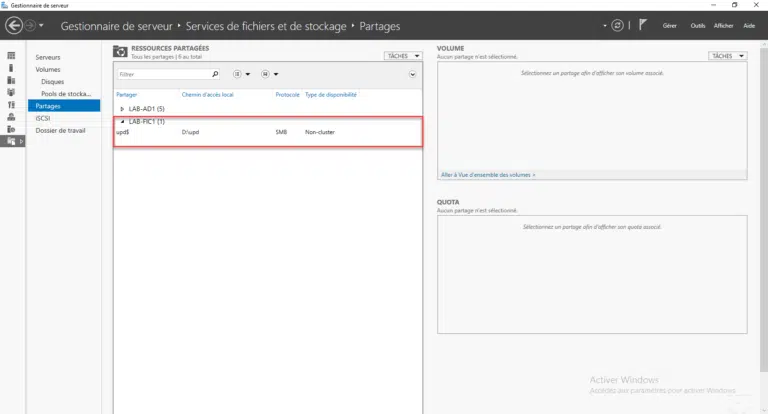768x414 pixels.
Task: Select File and Storage Services sidebar icon
Action: tap(11, 141)
